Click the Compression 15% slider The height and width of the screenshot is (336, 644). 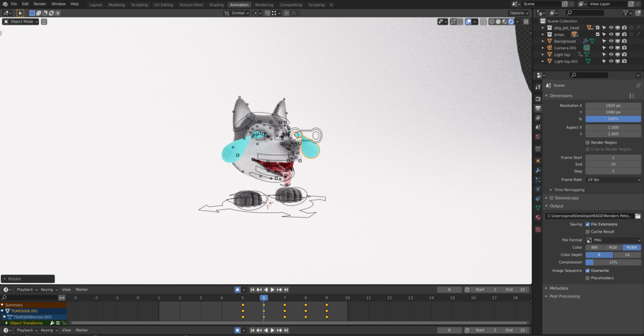point(613,262)
